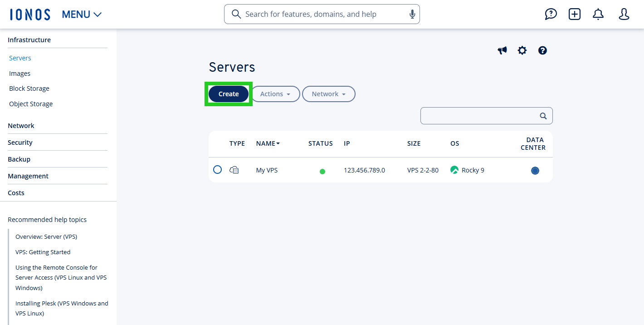This screenshot has height=325, width=644.
Task: Click the TYPE column header
Action: pyautogui.click(x=237, y=143)
